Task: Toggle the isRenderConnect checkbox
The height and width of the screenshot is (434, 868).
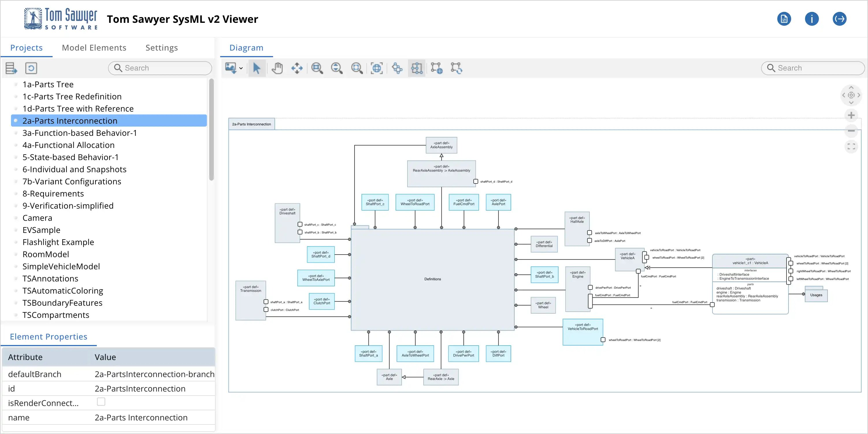Action: (101, 402)
